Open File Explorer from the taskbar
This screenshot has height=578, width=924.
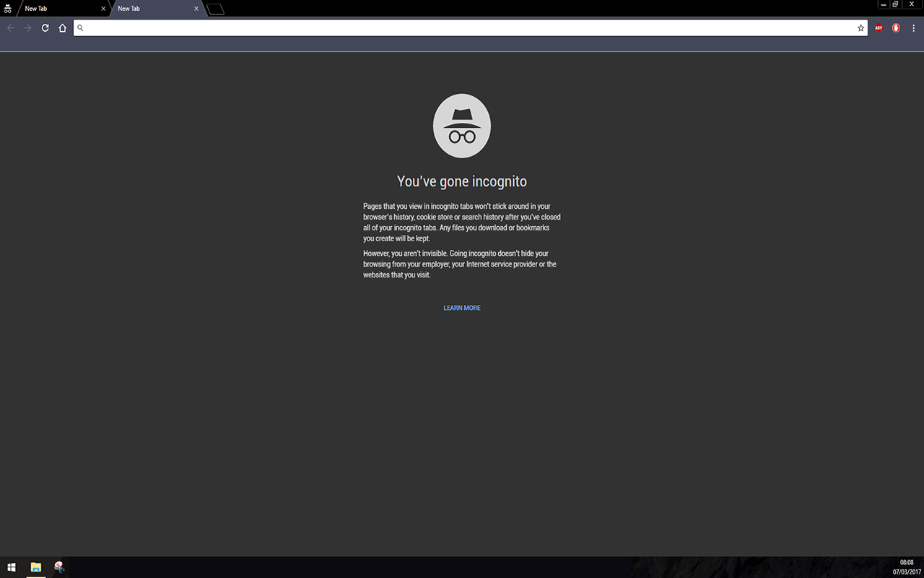(35, 567)
